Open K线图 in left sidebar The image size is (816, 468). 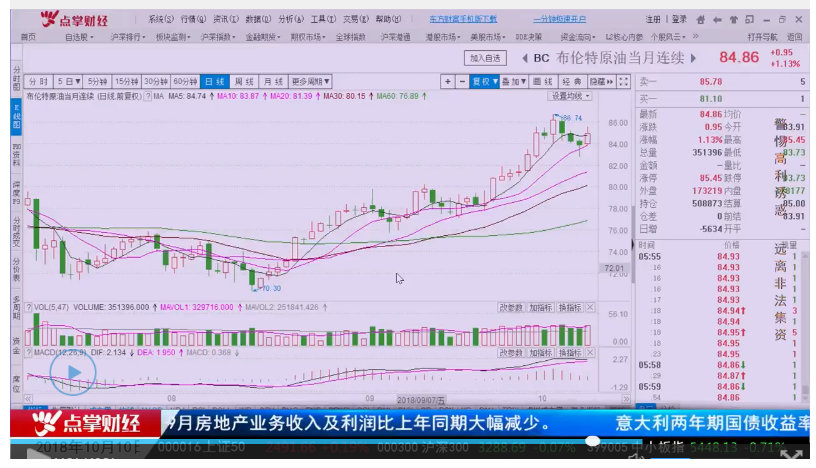(16, 116)
